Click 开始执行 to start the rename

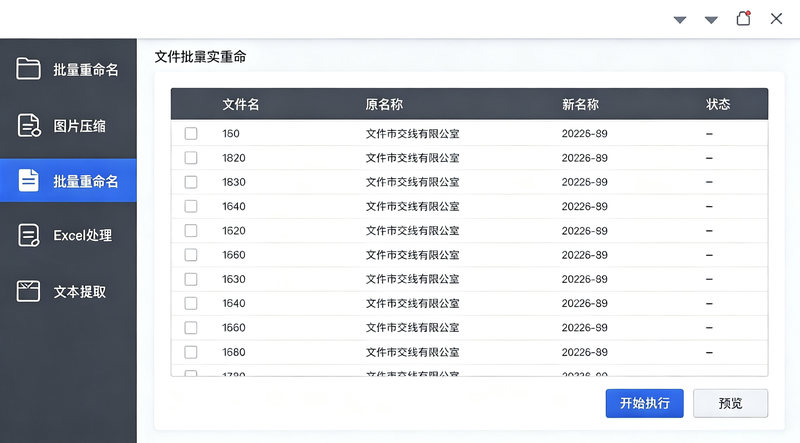tap(644, 403)
